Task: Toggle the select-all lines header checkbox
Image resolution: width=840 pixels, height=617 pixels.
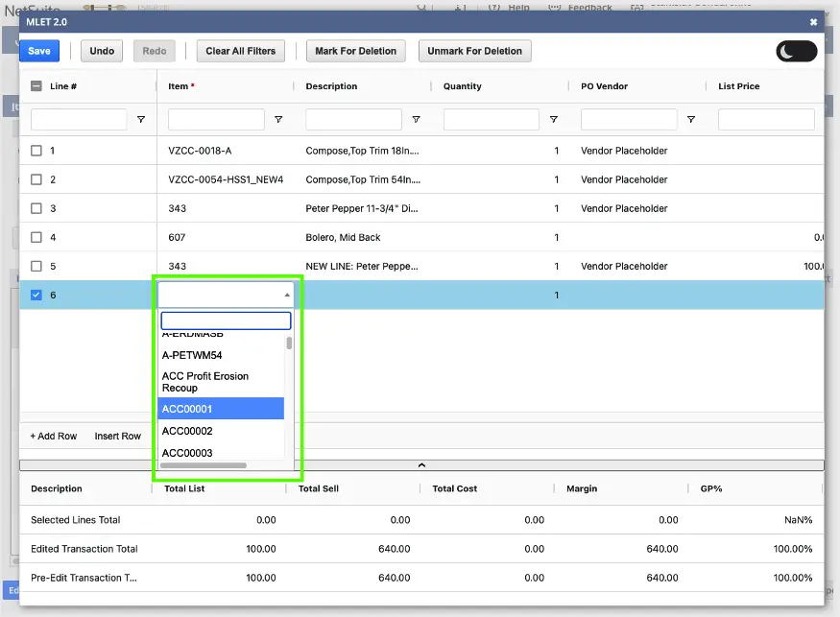Action: pyautogui.click(x=36, y=85)
